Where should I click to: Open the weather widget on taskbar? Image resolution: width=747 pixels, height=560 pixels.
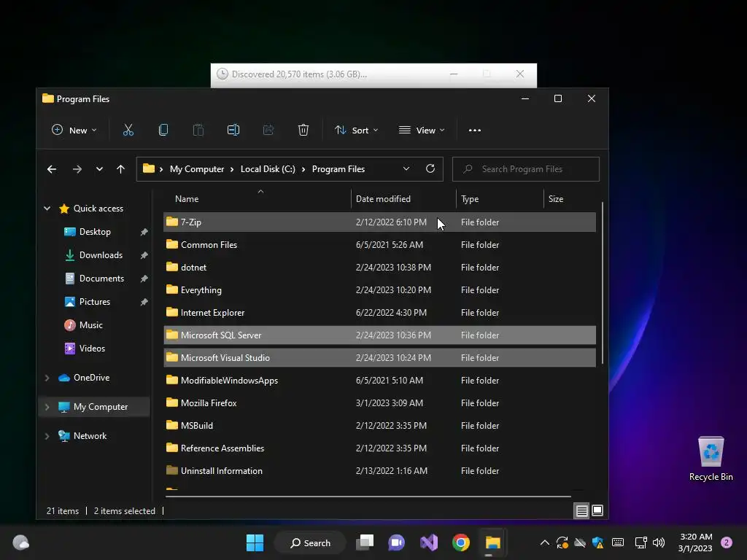tap(20, 542)
